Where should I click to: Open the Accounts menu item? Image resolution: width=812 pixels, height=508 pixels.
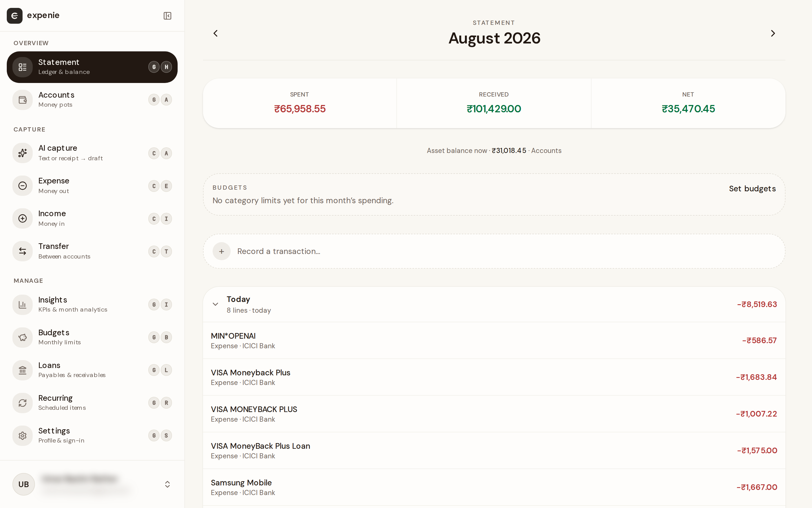pos(92,100)
